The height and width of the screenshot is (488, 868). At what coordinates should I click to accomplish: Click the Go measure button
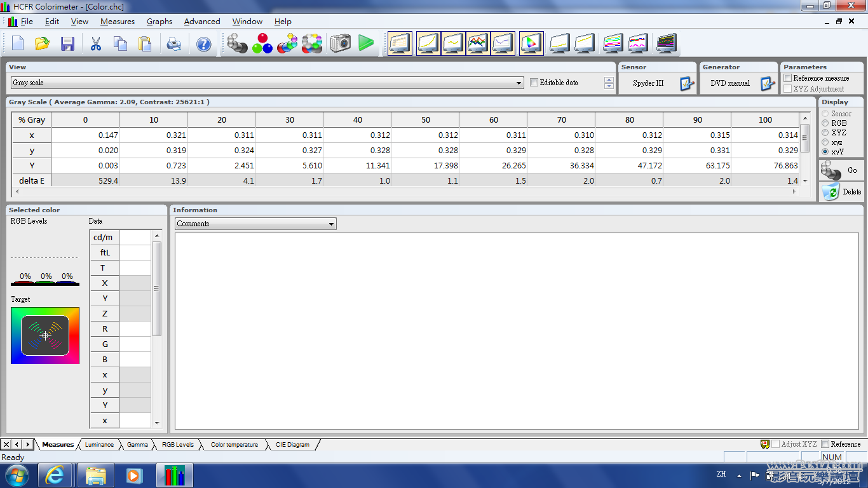pyautogui.click(x=841, y=170)
